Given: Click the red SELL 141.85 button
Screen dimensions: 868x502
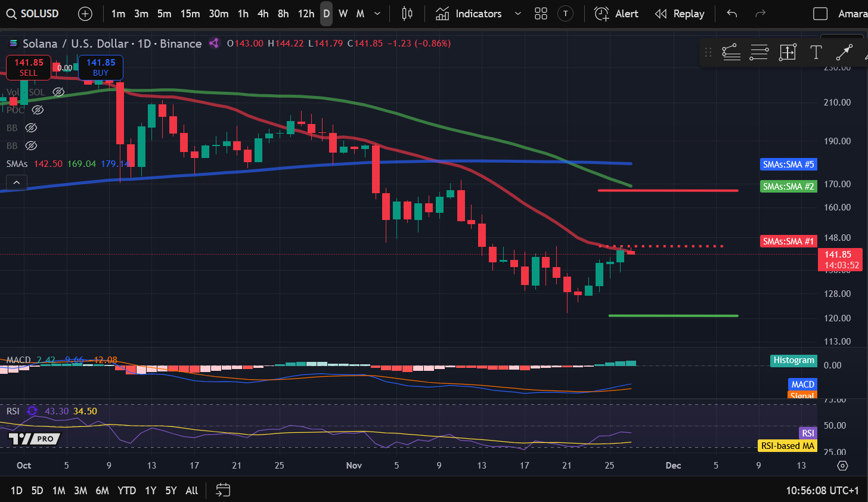Looking at the screenshot, I should coord(29,67).
